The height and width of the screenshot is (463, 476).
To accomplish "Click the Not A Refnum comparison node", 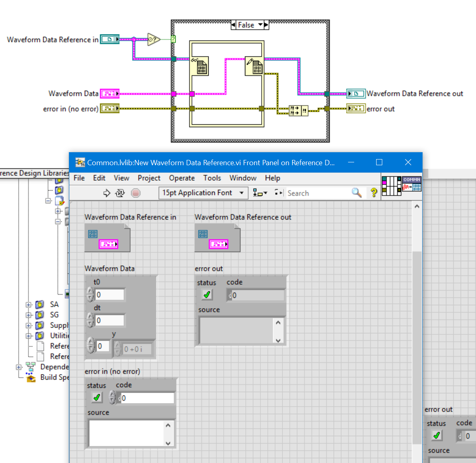I will (152, 39).
